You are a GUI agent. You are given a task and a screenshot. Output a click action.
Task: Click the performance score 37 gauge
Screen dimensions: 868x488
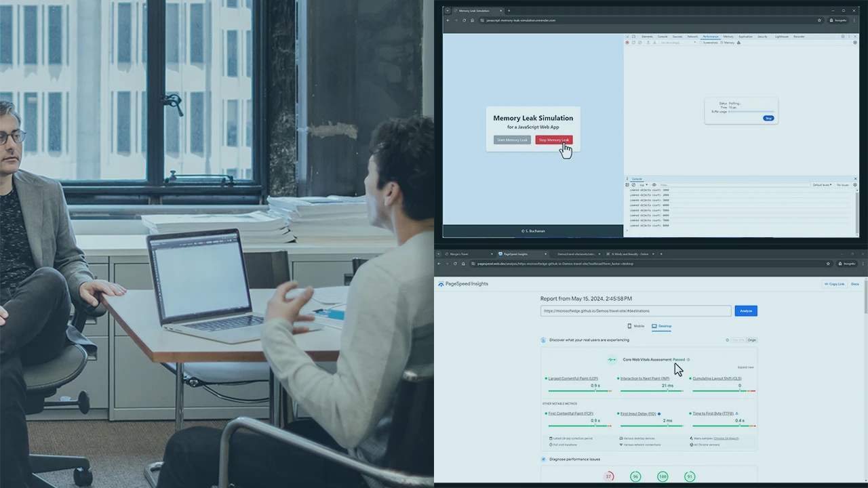[609, 476]
